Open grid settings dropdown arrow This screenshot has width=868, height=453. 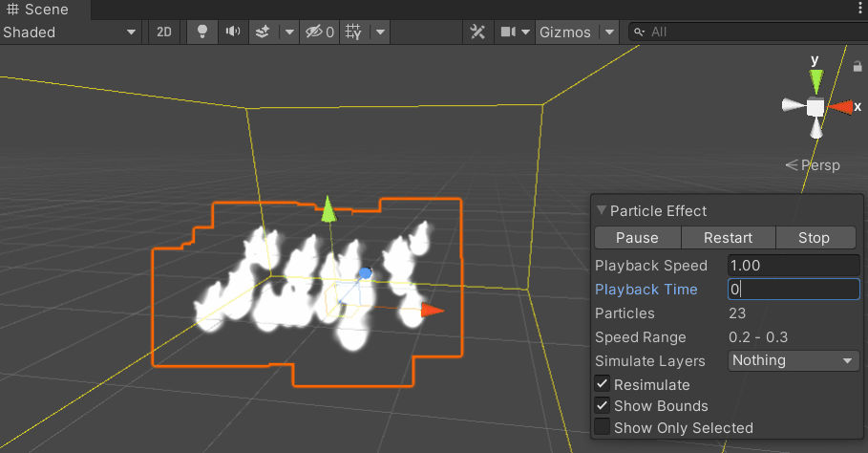(380, 32)
